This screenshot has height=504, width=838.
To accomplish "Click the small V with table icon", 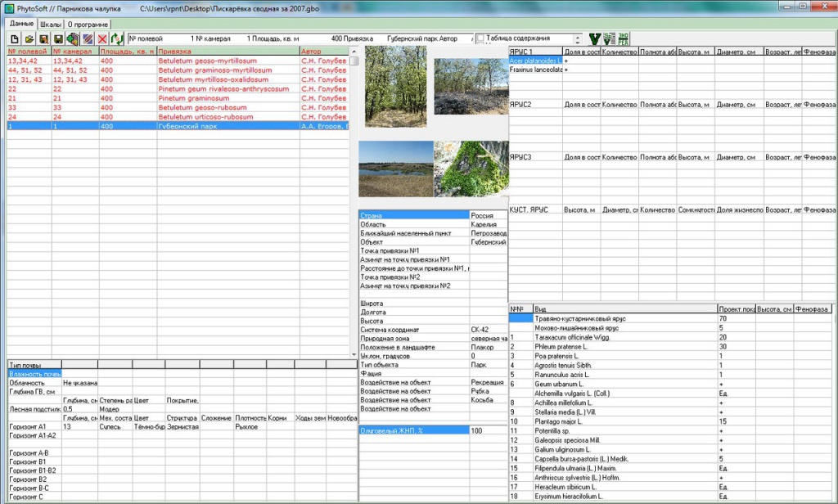I will pos(609,39).
